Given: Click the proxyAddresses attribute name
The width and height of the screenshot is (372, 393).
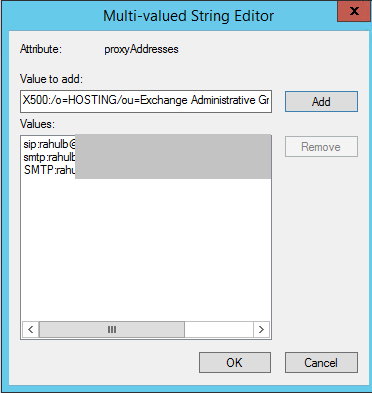Looking at the screenshot, I should click(x=141, y=49).
